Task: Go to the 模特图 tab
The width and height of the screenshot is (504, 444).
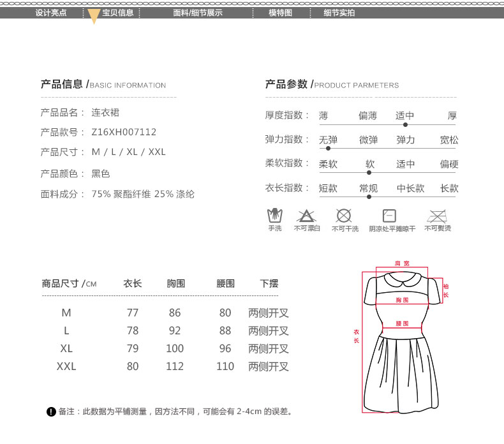Action: click(x=280, y=13)
